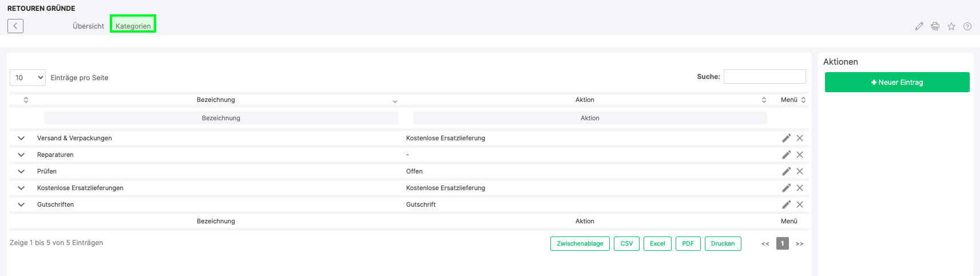The height and width of the screenshot is (276, 980).
Task: Export table with the CSV button
Action: 626,243
